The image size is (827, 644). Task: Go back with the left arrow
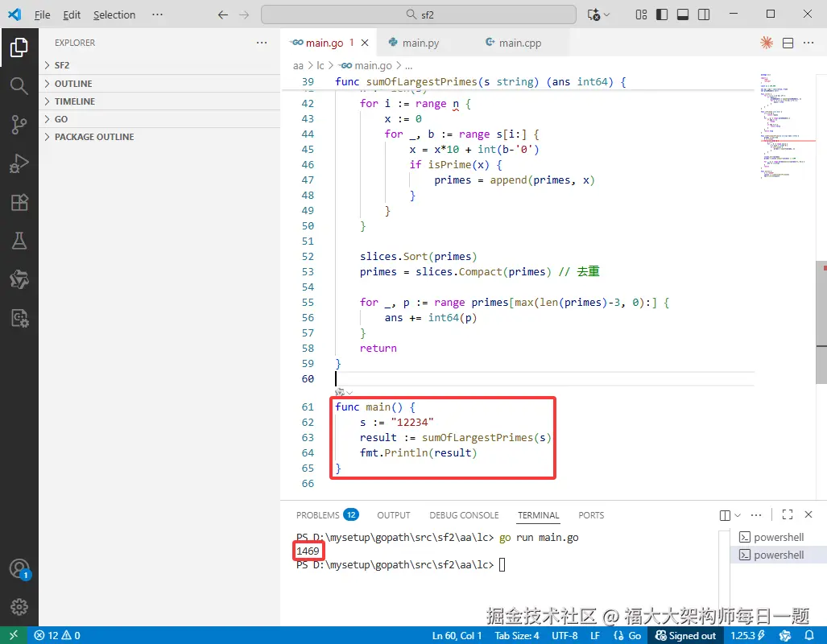(x=222, y=14)
